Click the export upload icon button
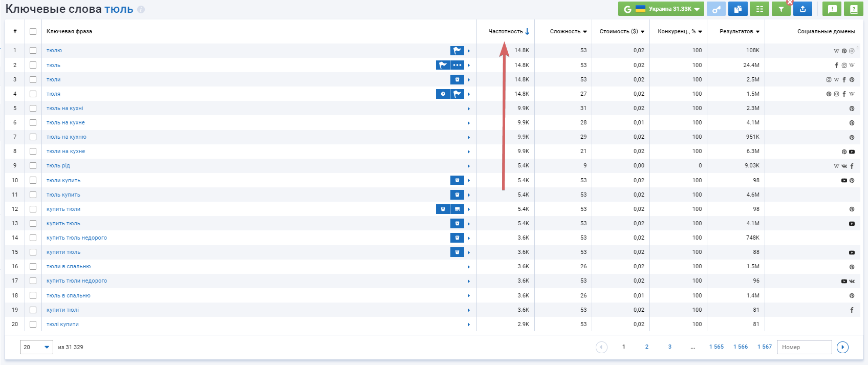 [x=802, y=9]
